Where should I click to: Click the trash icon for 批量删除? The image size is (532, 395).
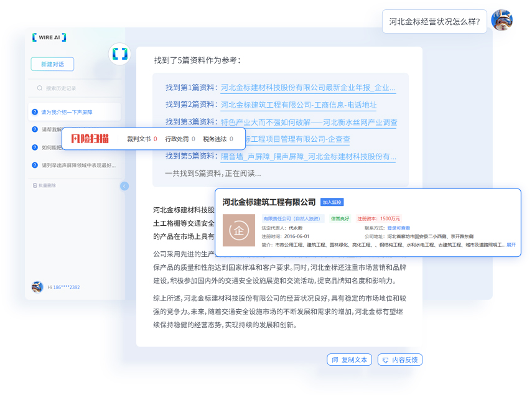click(35, 185)
